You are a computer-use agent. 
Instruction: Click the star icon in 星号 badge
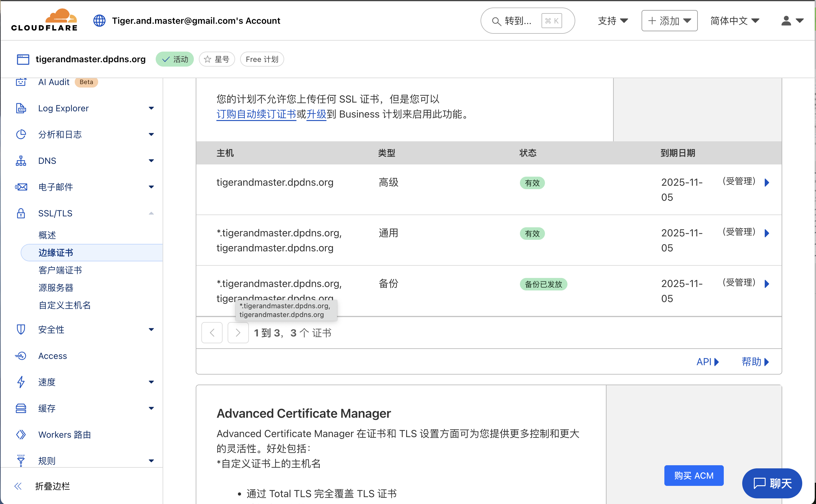point(208,59)
